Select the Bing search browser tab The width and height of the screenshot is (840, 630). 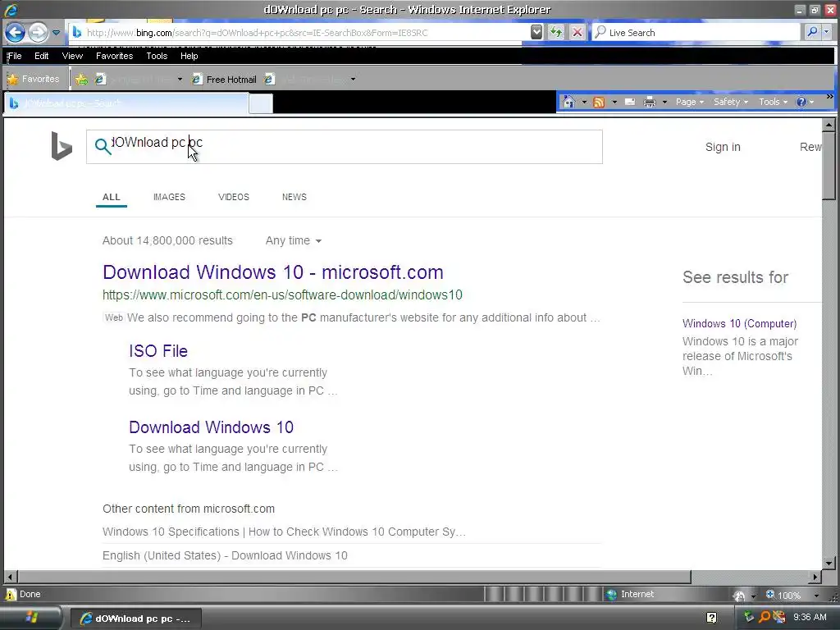point(126,103)
